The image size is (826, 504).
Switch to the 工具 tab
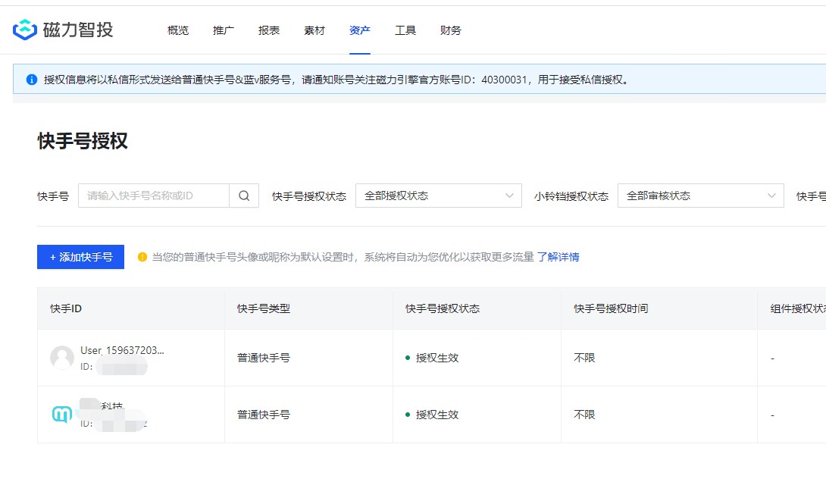click(x=405, y=30)
